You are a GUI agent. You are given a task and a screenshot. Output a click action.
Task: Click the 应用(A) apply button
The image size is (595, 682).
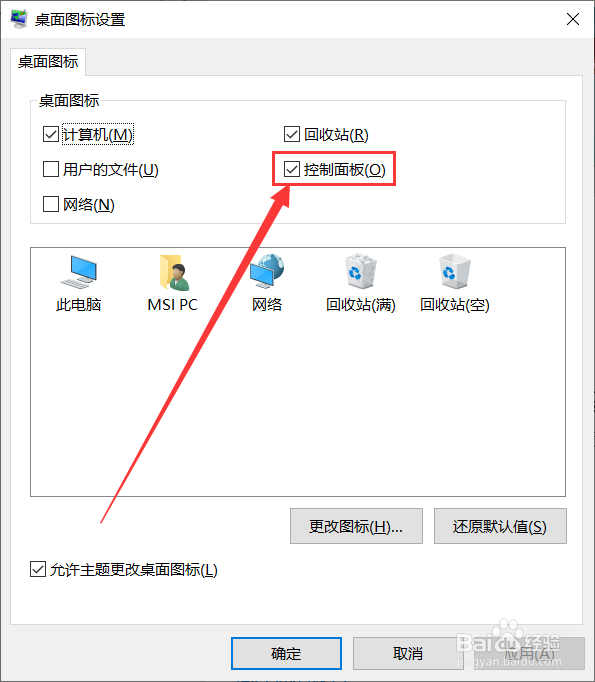pyautogui.click(x=529, y=653)
